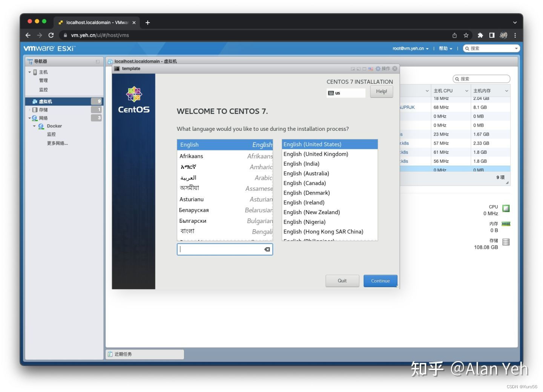Screen dimensions: 543x392
Task: Expand the top search box dropdown arrow
Action: pos(516,48)
